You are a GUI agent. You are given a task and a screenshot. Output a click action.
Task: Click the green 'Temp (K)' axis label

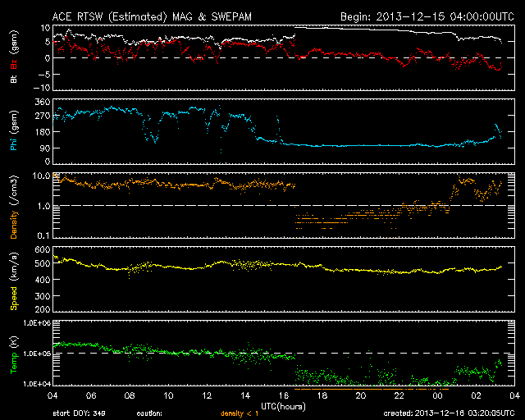click(x=14, y=355)
